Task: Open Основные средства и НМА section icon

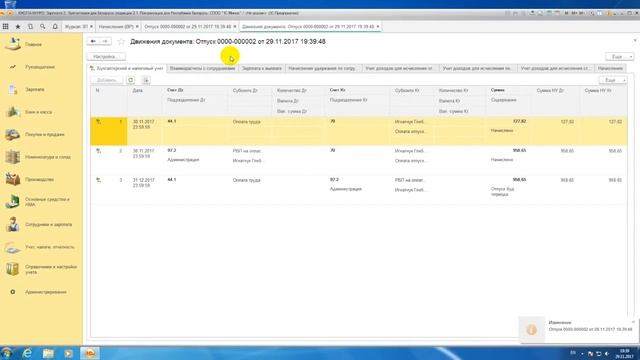Action: click(x=13, y=202)
